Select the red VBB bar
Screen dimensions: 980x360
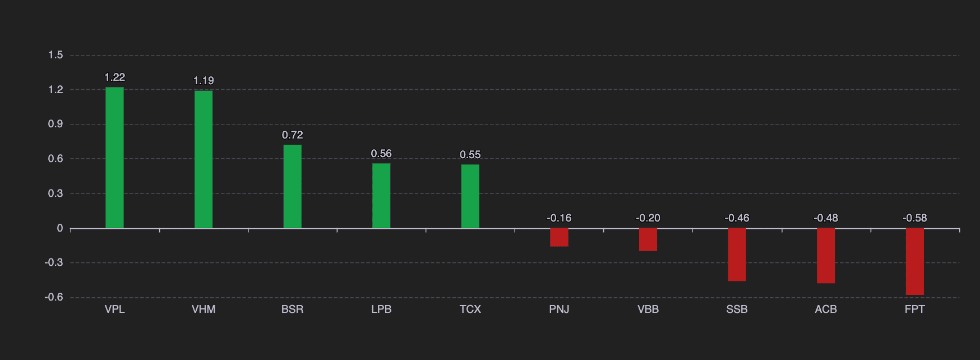pos(648,240)
